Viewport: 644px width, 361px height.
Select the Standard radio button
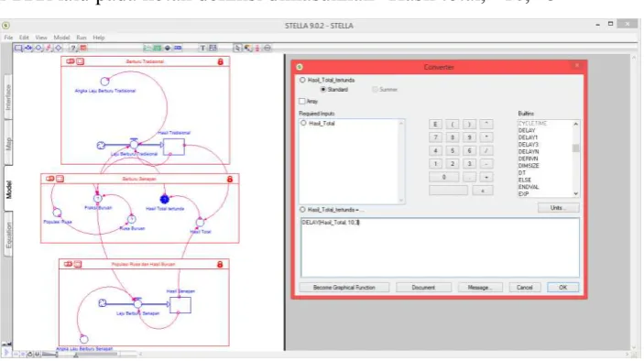[x=323, y=89]
